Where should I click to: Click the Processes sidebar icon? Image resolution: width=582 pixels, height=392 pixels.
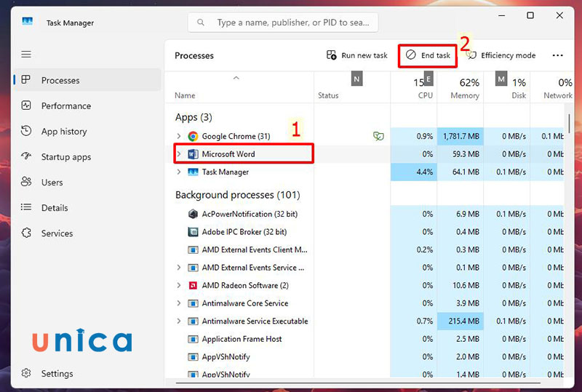(26, 80)
